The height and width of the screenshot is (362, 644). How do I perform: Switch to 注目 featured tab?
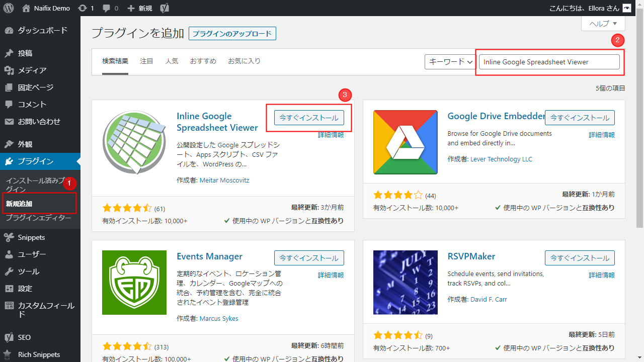[x=147, y=61]
